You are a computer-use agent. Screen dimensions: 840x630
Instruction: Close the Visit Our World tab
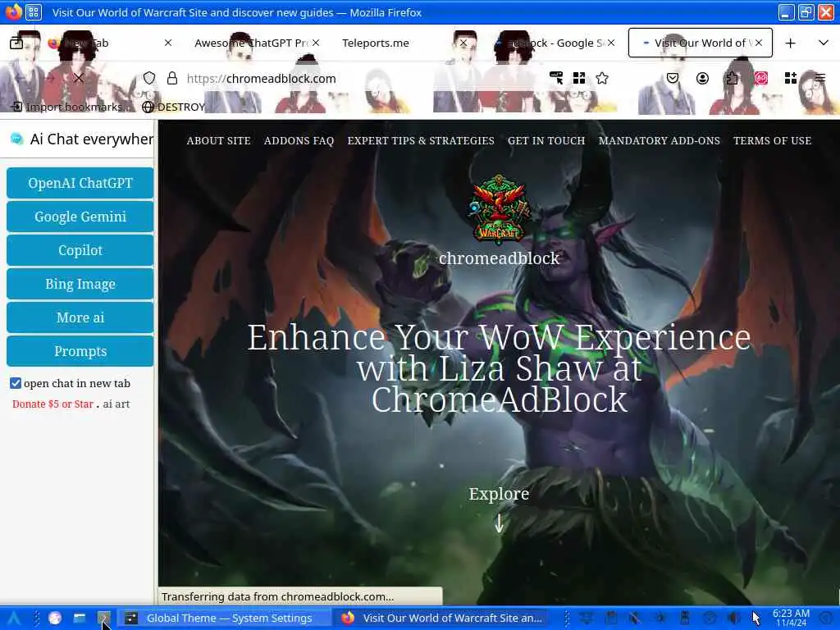click(759, 43)
